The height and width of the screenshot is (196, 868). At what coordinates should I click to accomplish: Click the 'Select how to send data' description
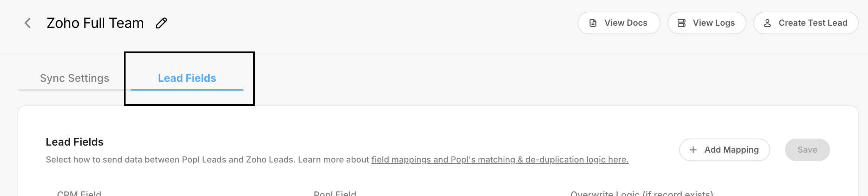[208, 160]
